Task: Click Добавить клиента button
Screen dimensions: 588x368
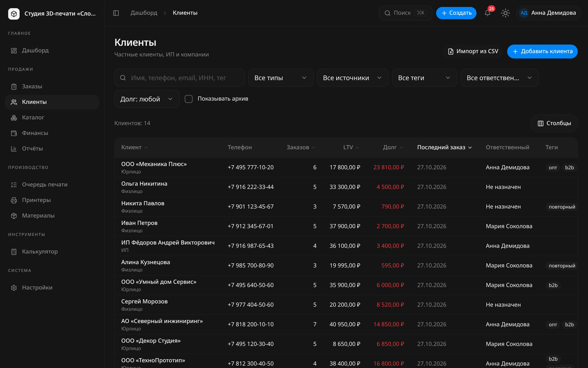Action: pyautogui.click(x=542, y=51)
